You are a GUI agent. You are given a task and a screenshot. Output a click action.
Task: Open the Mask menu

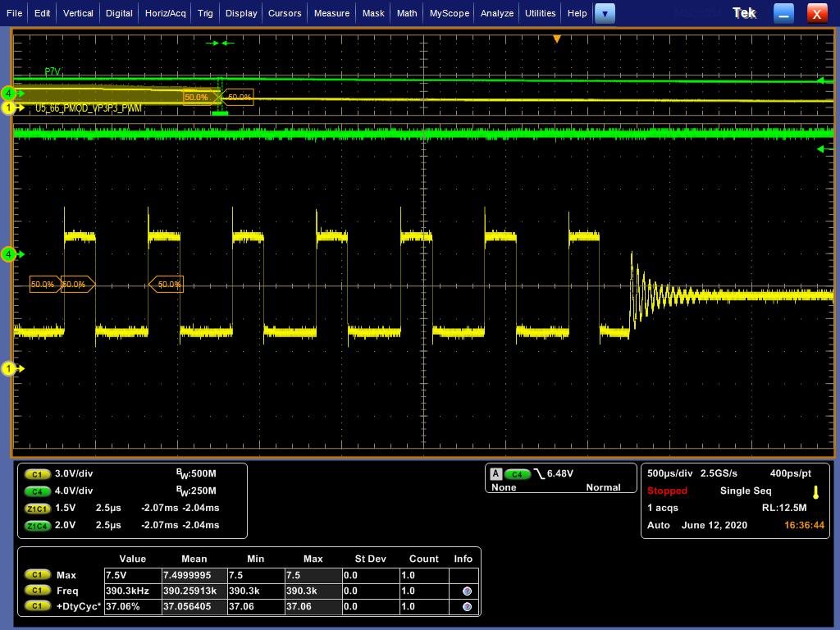point(373,13)
